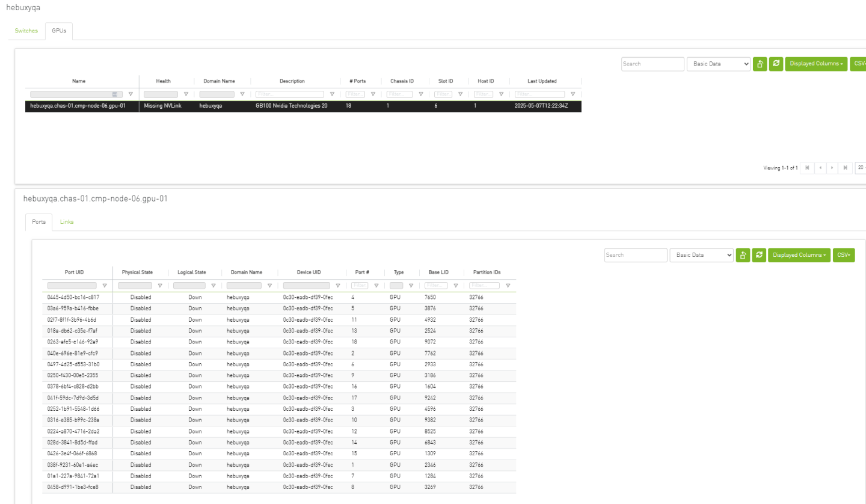Screen dimensions: 866x504
Task: Switch to the Switches tab
Action: (26, 31)
